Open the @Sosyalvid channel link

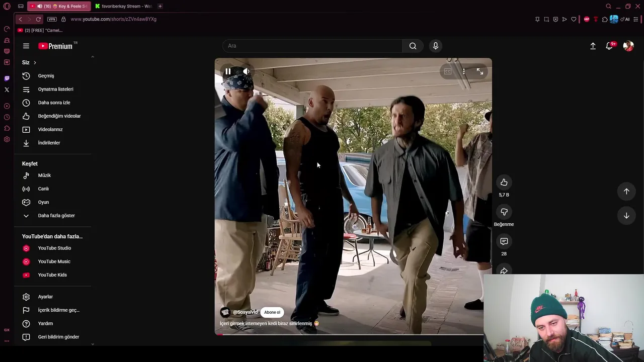pos(245,312)
